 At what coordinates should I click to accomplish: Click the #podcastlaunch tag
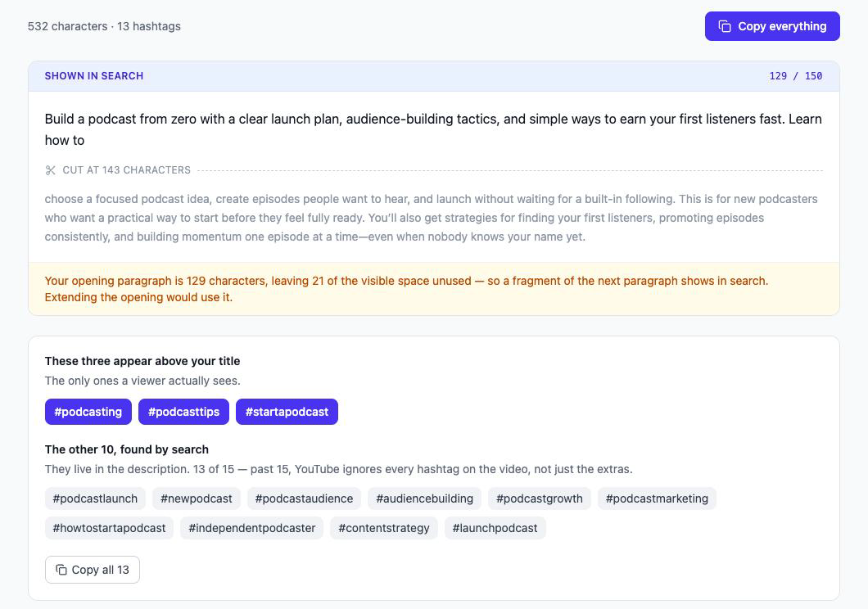tap(95, 498)
